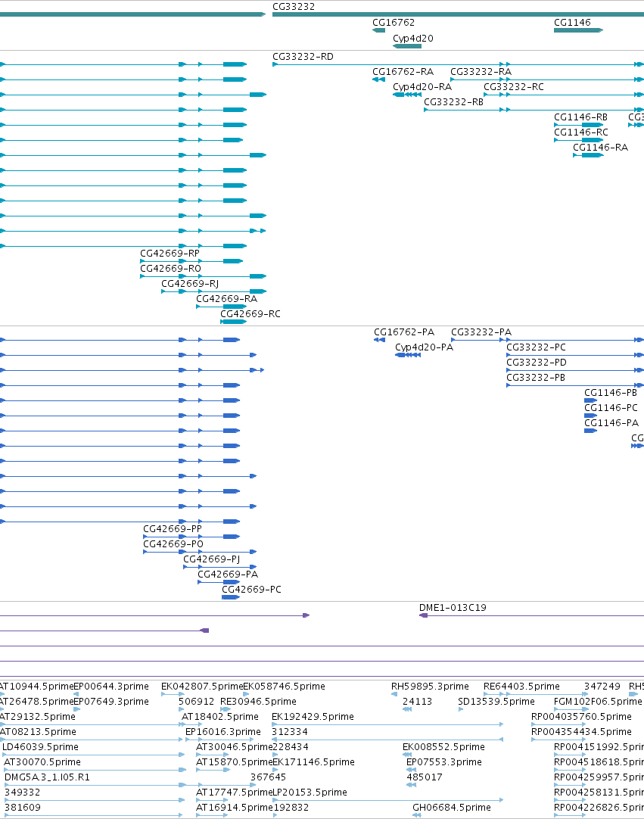Open protein CG1146-PC
644x819 pixels.
[611, 408]
